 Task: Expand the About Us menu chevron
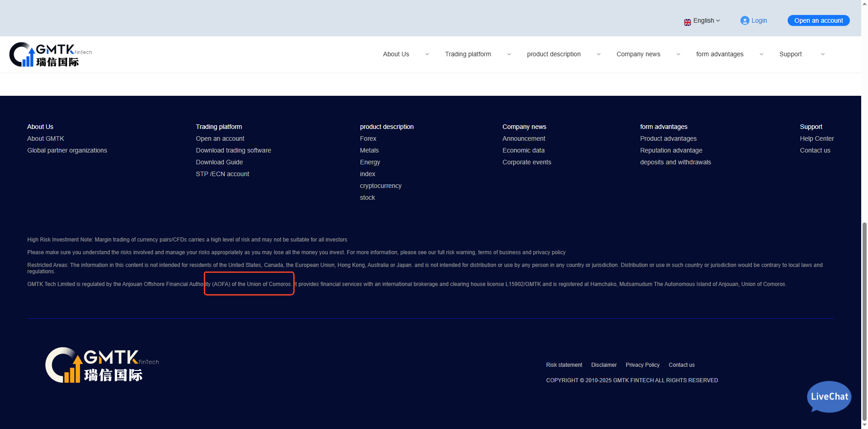tap(427, 54)
